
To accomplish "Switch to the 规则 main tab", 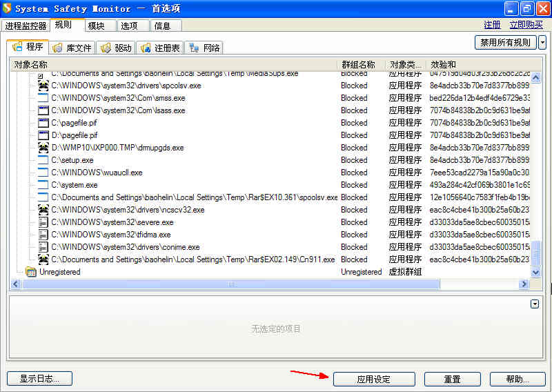I will 67,25.
